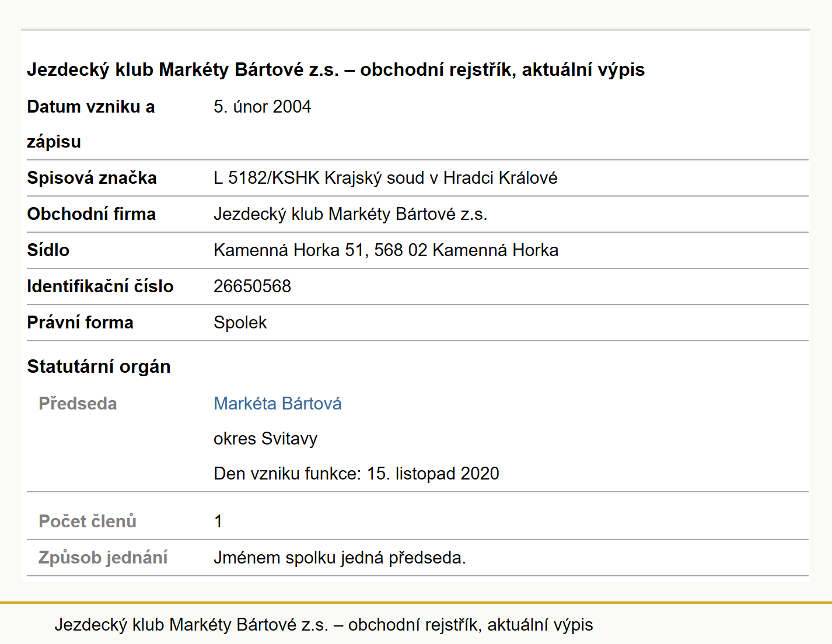The height and width of the screenshot is (644, 832).
Task: Click the Den vzniku funkce date line
Action: [x=356, y=474]
